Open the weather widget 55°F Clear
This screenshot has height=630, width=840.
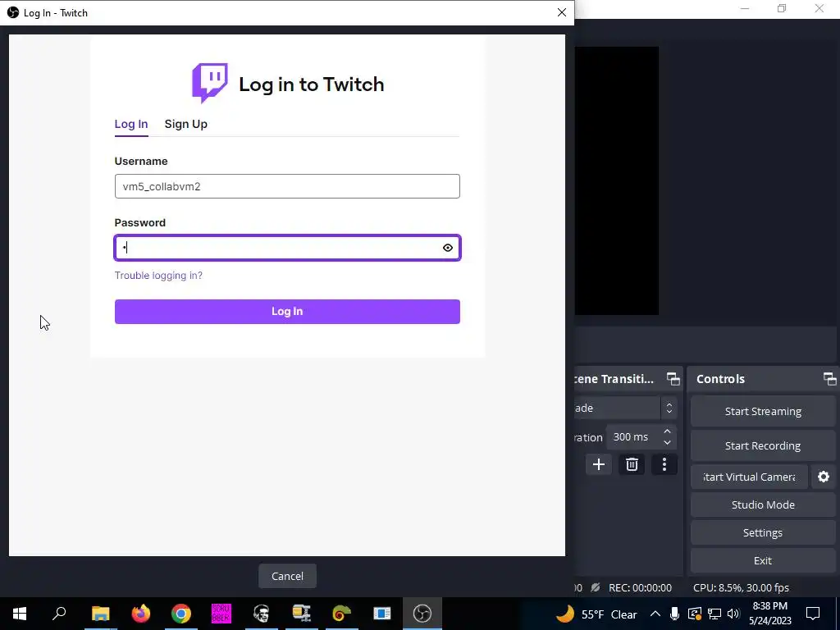(596, 614)
